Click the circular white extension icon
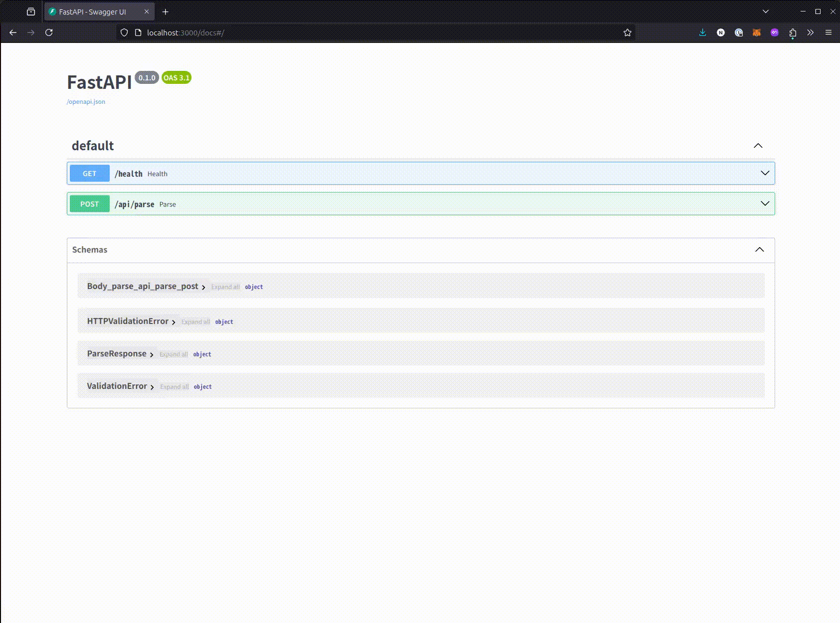 (739, 32)
